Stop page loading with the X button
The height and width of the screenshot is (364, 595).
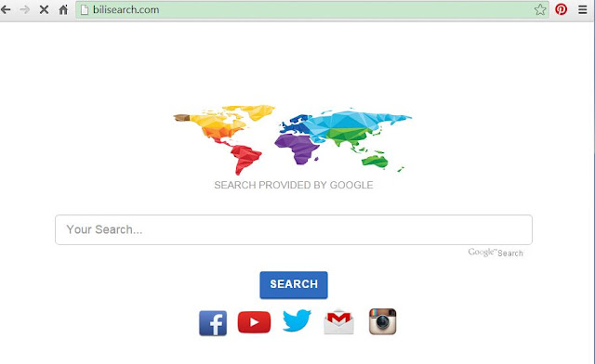pyautogui.click(x=44, y=9)
